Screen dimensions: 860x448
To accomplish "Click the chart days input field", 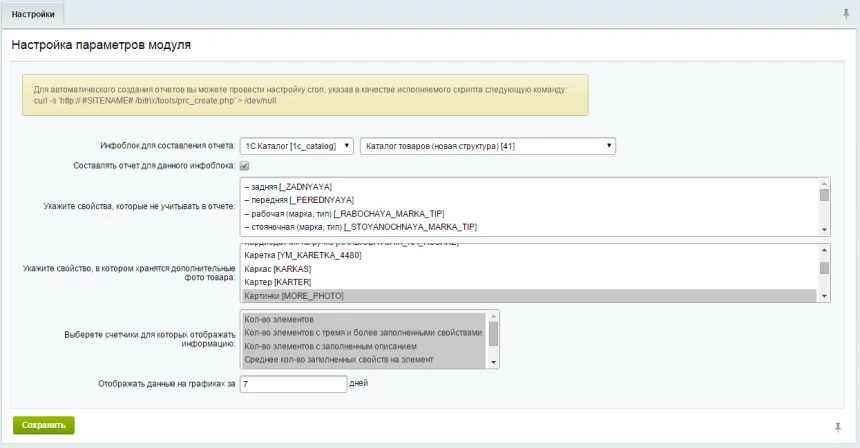I will pyautogui.click(x=292, y=383).
